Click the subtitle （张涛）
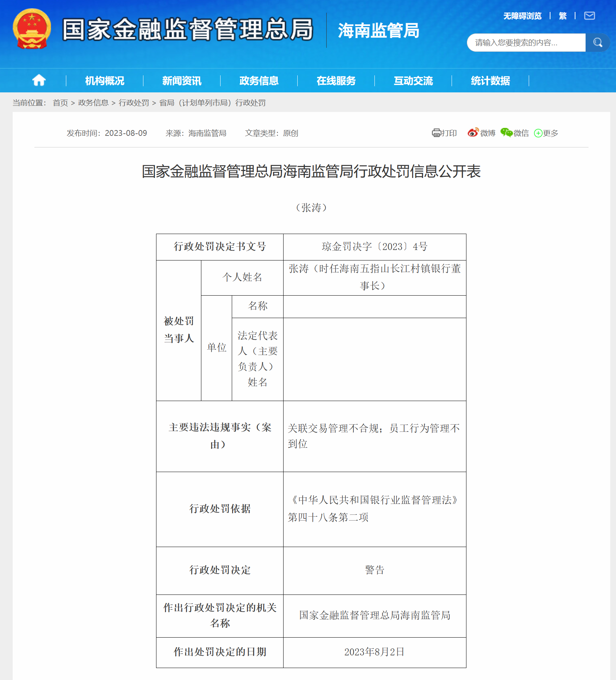This screenshot has width=616, height=680. (311, 208)
